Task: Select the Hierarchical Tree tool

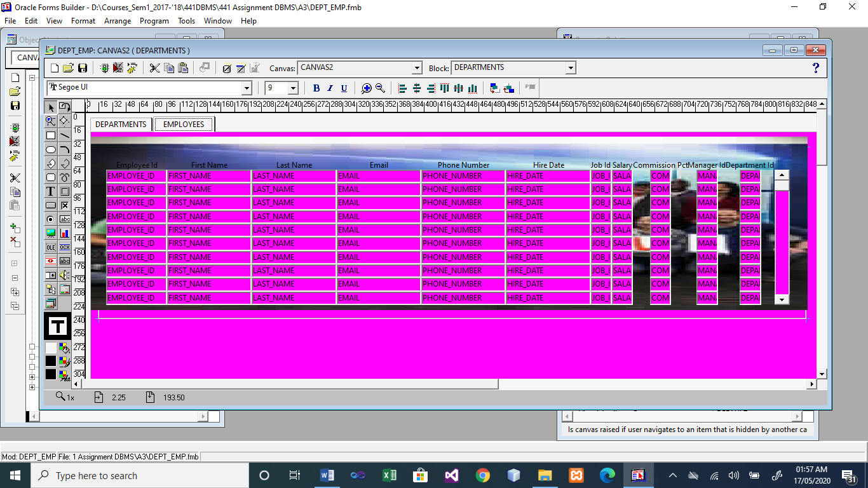Action: pos(51,289)
